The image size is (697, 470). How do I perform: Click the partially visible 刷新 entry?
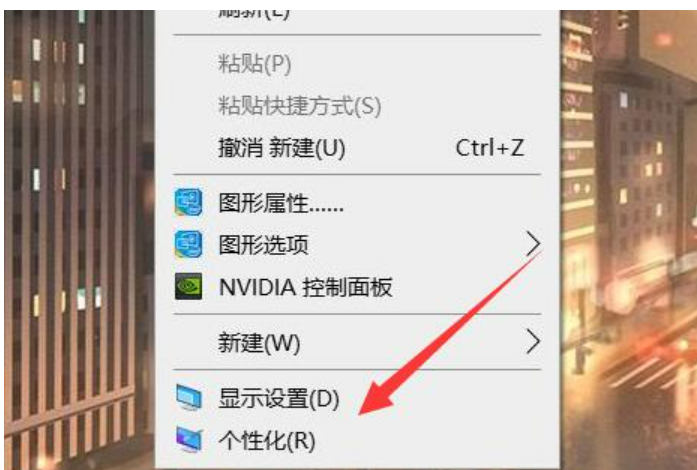[x=254, y=14]
